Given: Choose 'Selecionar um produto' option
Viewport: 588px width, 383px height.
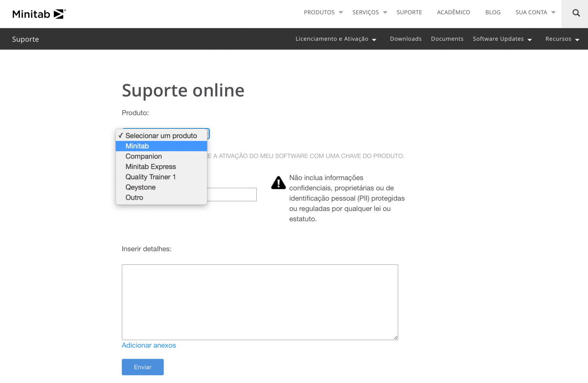Looking at the screenshot, I should pyautogui.click(x=161, y=135).
